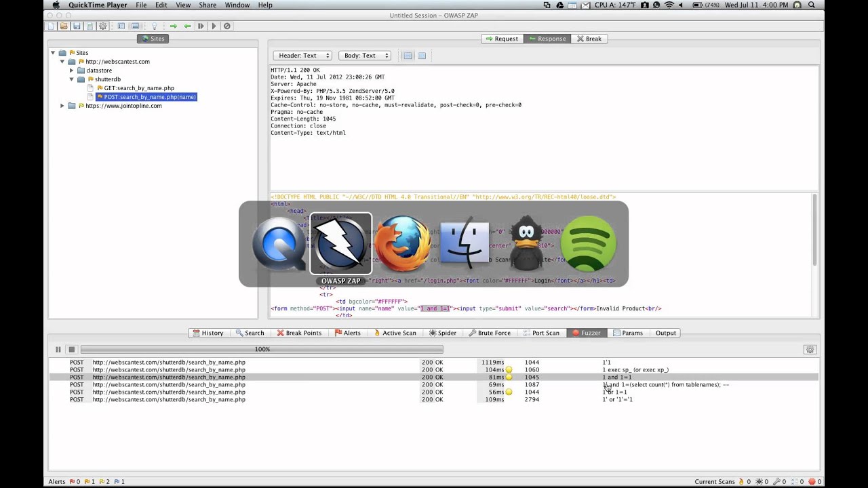
Task: Click the expand Information tabs layout icon
Action: [136, 26]
